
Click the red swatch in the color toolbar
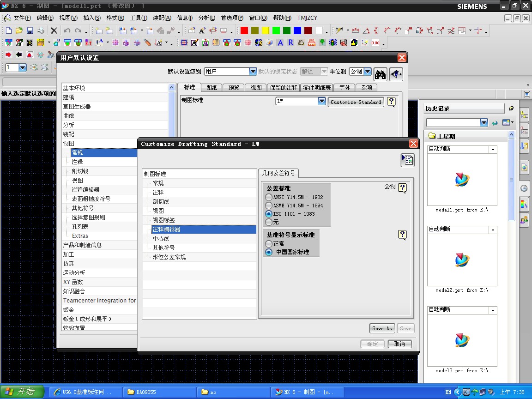[x=244, y=31]
